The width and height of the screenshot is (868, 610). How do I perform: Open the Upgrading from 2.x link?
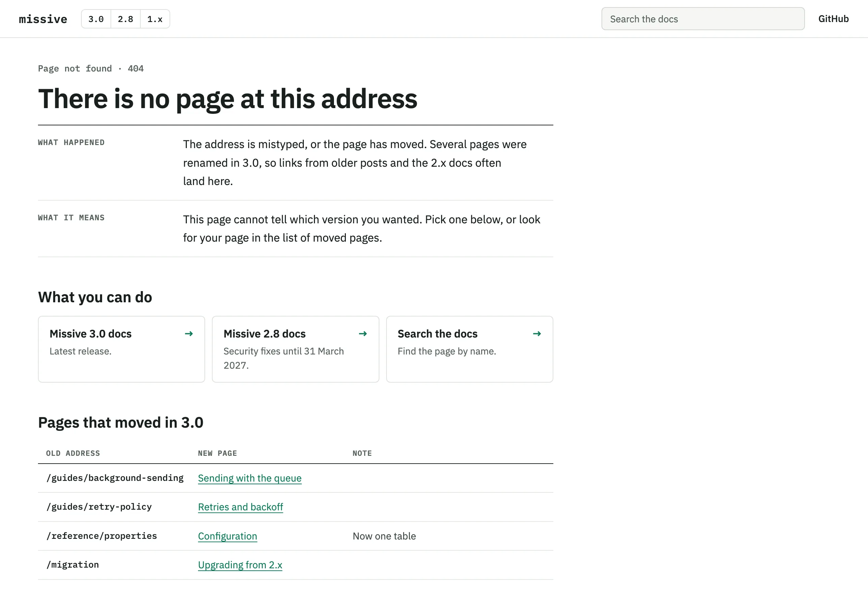tap(240, 565)
